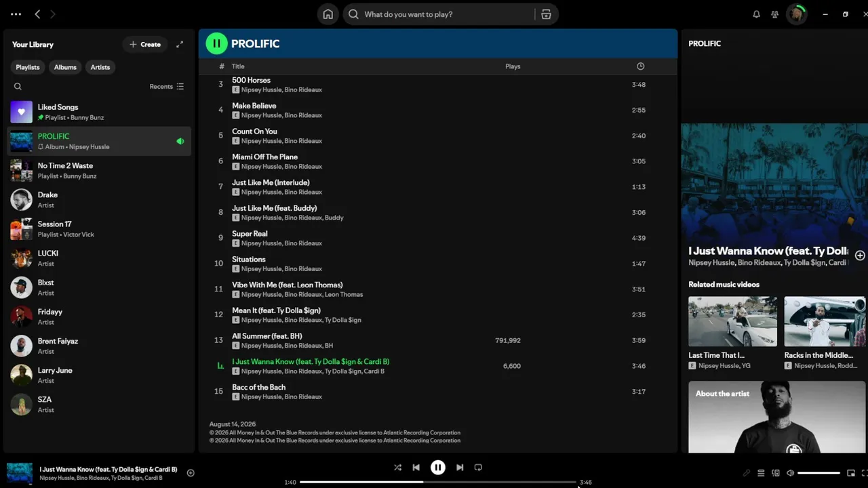Open the Browse icon in search bar

coord(546,14)
